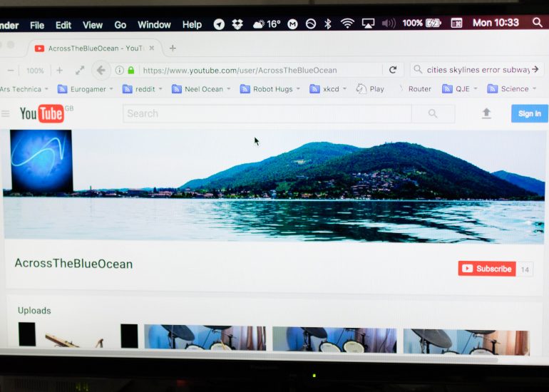
Task: Open a new tab with plus button
Action: click(173, 48)
